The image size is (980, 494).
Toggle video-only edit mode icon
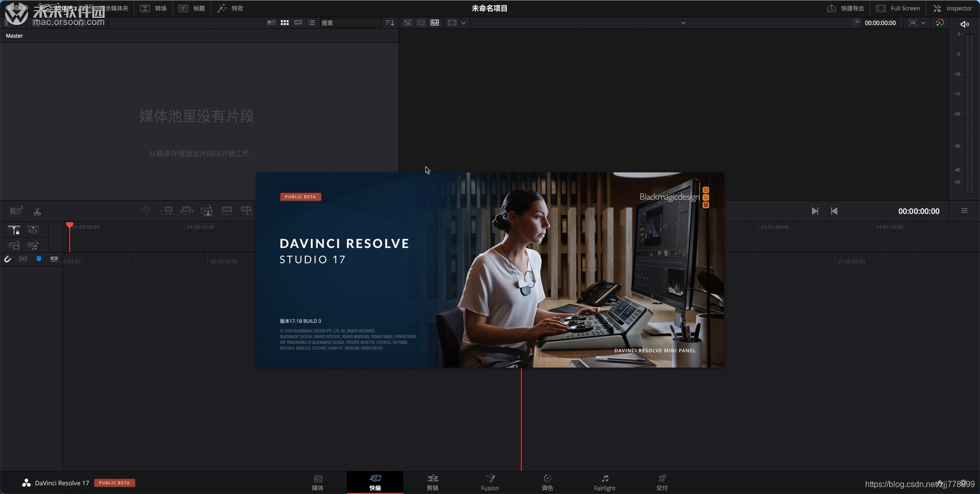point(14,245)
